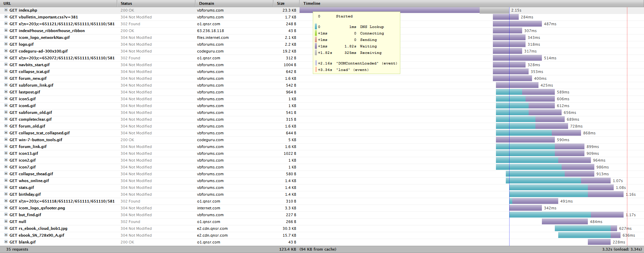Select the 636ms ebook_SN timeline bar
644x253 pixels.
(589, 235)
